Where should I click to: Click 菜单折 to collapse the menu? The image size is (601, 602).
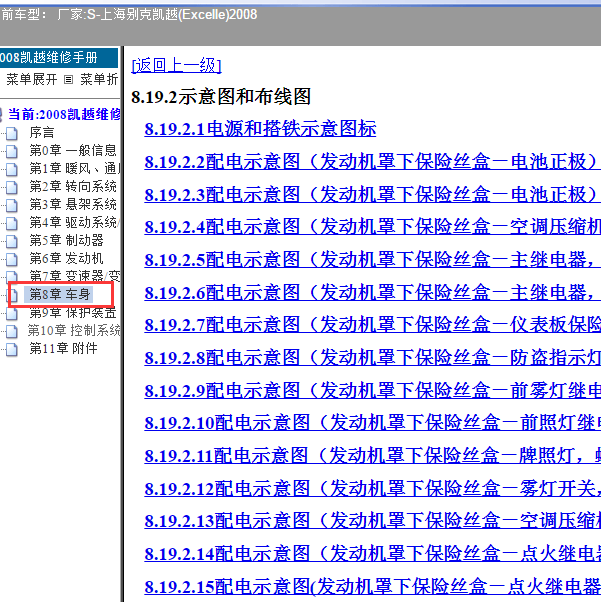(x=99, y=79)
